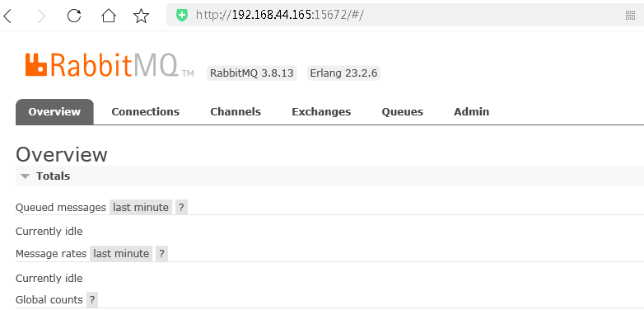Switch to the Connections tab
The height and width of the screenshot is (310, 644).
[146, 112]
